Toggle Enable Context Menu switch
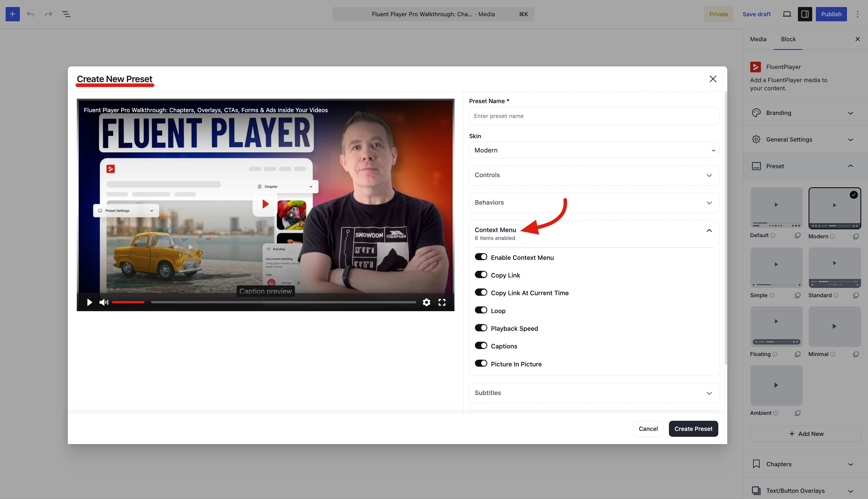The height and width of the screenshot is (499, 868). click(x=481, y=257)
